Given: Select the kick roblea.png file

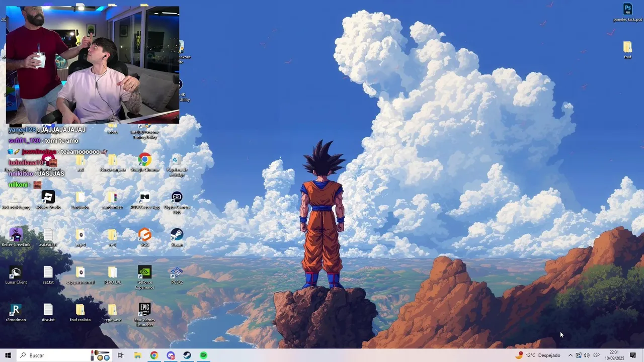Looking at the screenshot, I should pyautogui.click(x=16, y=200).
